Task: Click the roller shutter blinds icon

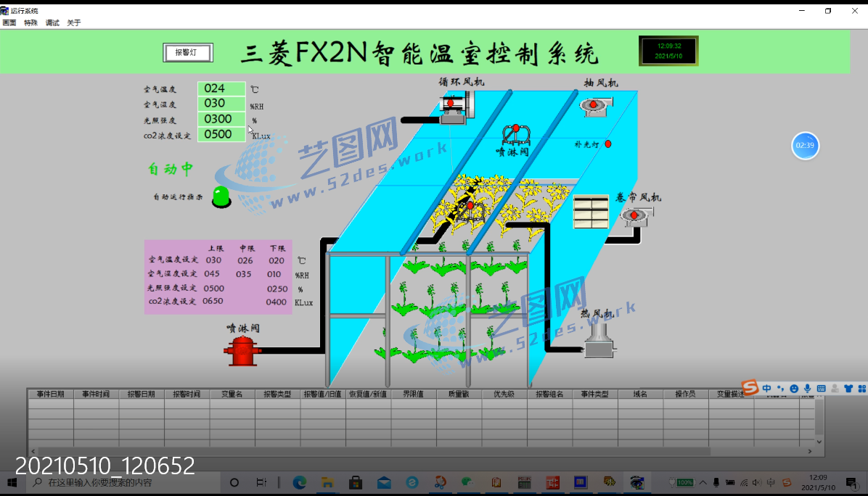Action: point(591,212)
